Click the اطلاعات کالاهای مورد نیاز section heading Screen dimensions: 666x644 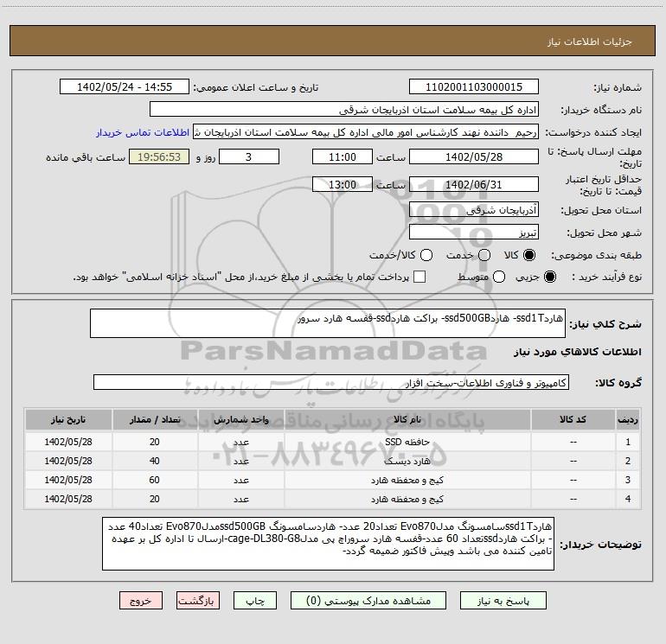578,352
